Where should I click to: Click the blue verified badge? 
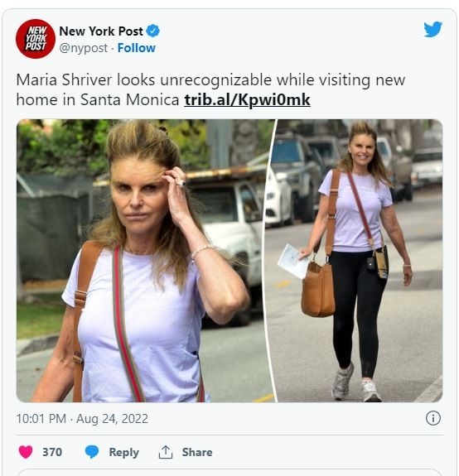(x=152, y=31)
